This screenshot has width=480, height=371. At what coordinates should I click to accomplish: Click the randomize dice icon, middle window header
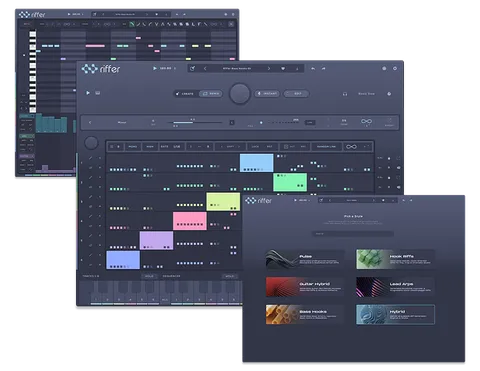tap(192, 68)
